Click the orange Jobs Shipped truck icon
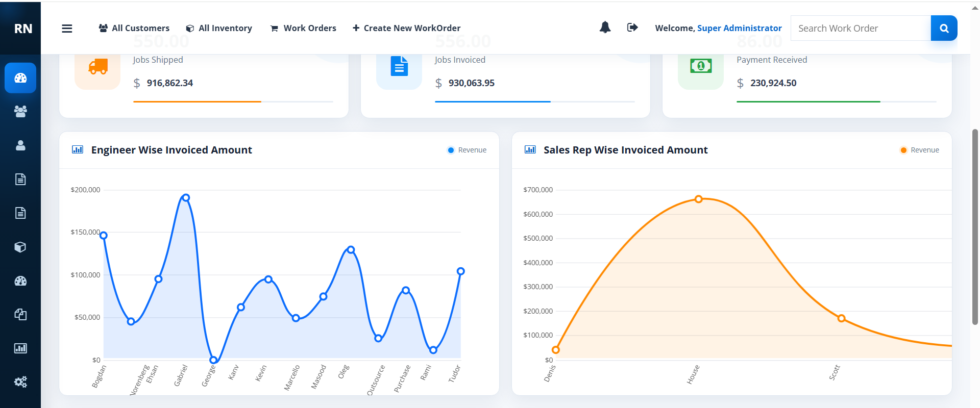This screenshot has height=408, width=980. 97,67
